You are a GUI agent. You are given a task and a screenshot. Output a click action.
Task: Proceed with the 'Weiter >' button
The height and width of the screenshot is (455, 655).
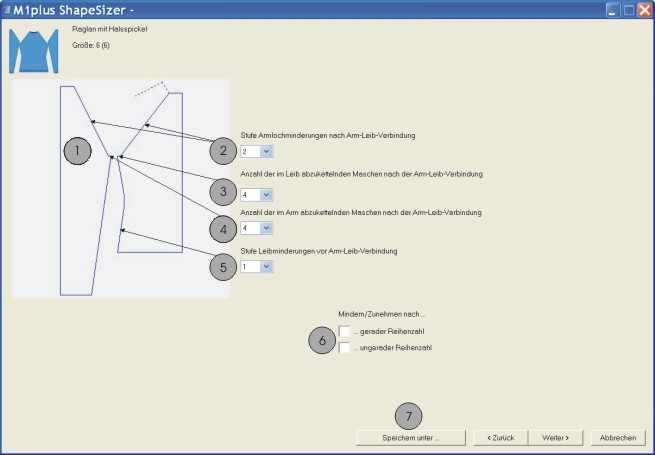pyautogui.click(x=555, y=437)
